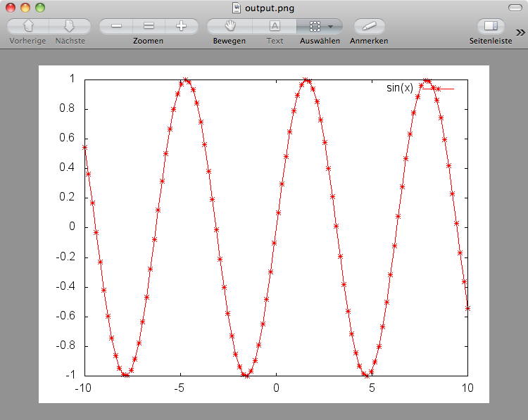Click the sin(x) legend label in plot
Viewport: 528px width, 420px height.
coord(400,88)
